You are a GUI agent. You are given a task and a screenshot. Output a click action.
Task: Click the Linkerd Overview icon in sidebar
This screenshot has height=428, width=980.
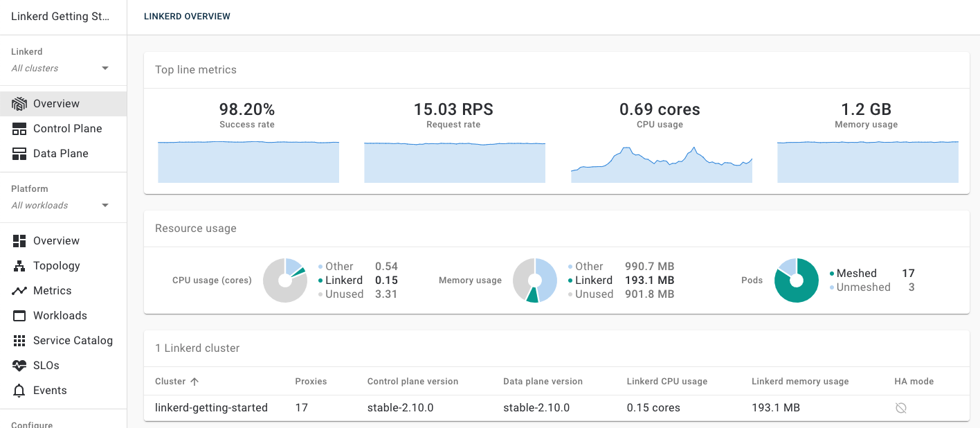[x=19, y=104]
